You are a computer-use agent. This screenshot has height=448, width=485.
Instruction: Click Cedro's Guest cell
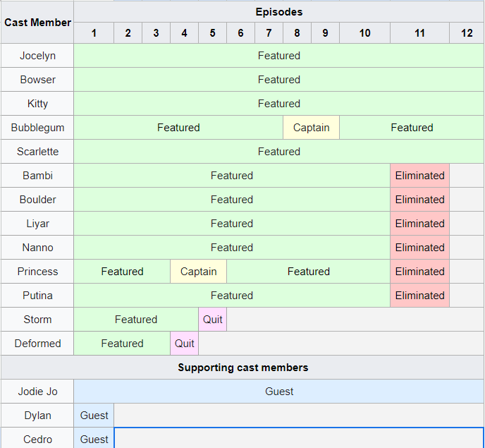click(x=94, y=440)
